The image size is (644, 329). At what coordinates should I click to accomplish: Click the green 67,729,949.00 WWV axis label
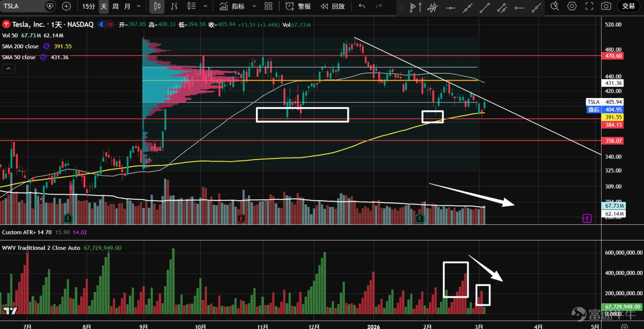click(x=622, y=306)
